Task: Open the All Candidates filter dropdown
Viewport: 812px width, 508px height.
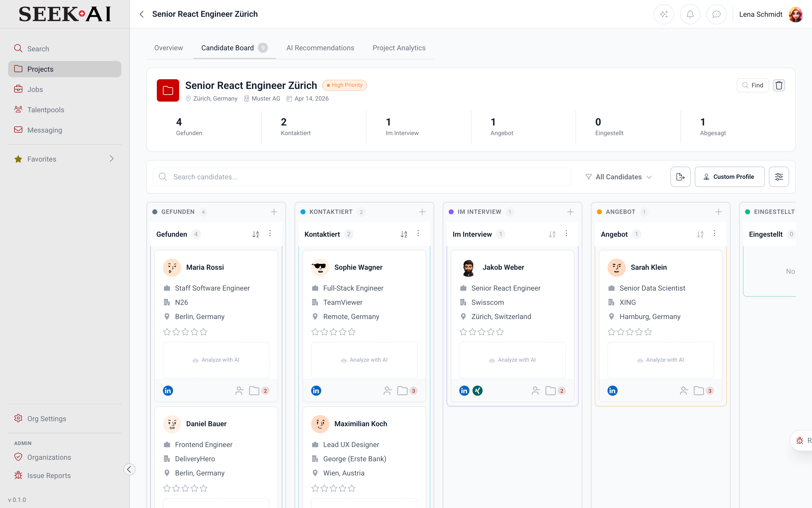Action: click(x=618, y=177)
